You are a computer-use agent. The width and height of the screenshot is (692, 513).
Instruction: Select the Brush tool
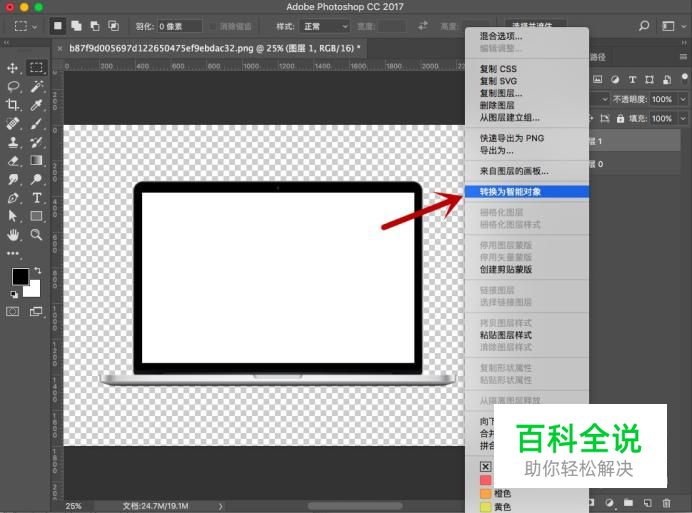coord(36,123)
